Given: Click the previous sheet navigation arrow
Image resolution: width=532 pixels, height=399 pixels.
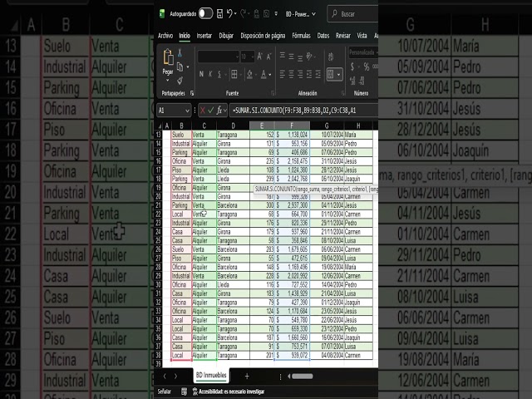Looking at the screenshot, I should (x=165, y=376).
